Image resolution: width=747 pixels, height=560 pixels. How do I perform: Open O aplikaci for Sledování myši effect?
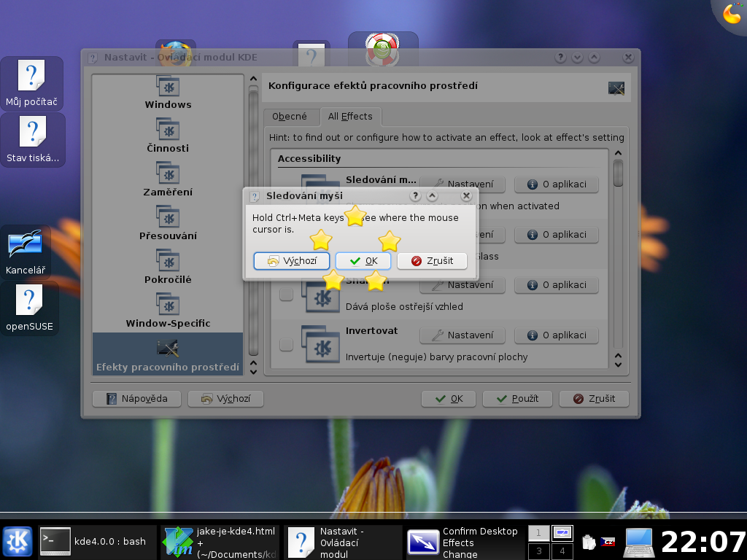click(x=557, y=184)
